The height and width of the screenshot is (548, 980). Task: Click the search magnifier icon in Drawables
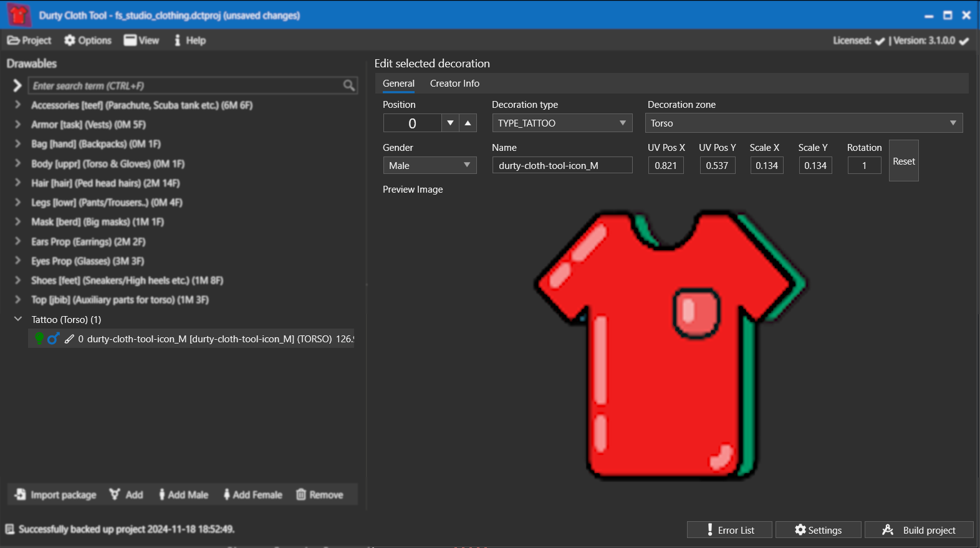[x=348, y=85]
